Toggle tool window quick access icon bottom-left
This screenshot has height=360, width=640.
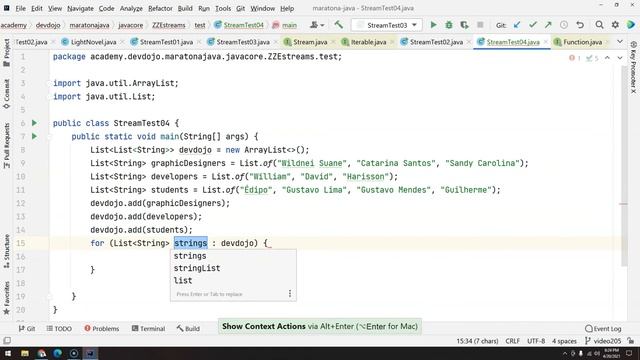click(7, 340)
